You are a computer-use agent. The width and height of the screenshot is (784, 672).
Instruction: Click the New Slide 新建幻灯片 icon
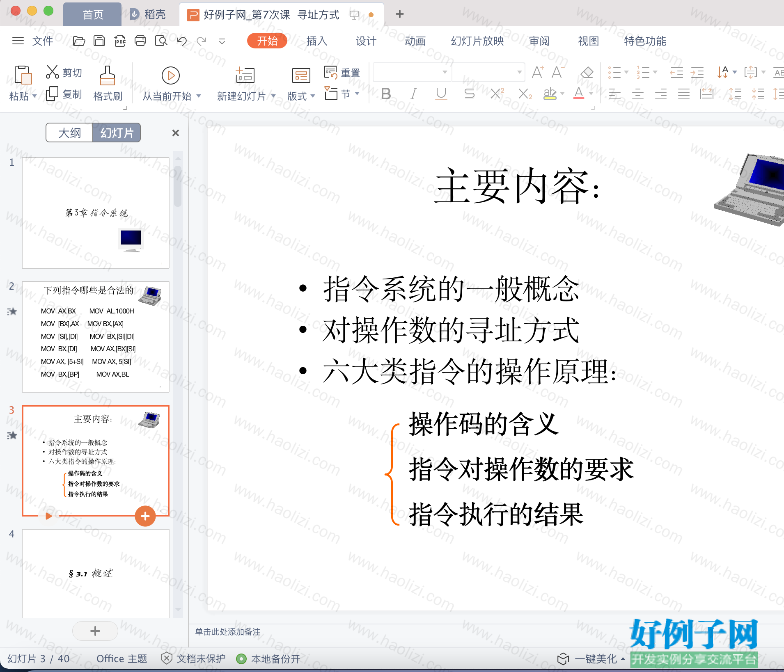[245, 75]
